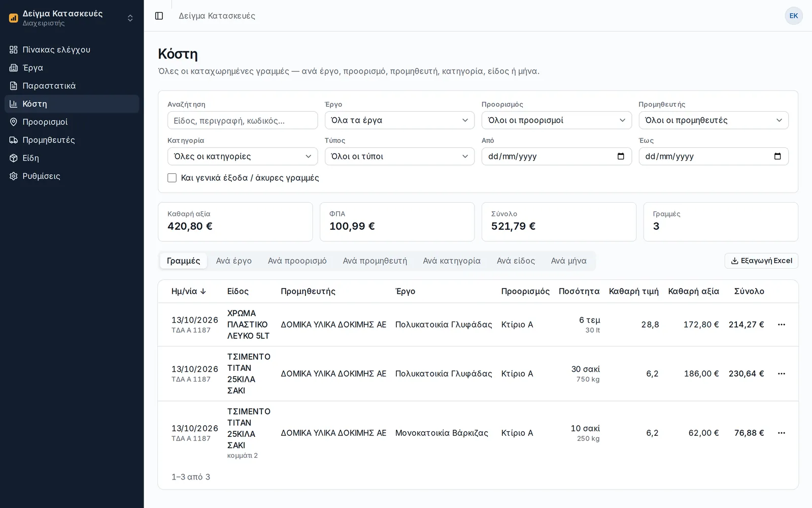The height and width of the screenshot is (508, 812).
Task: Click the Εξαγωγή Excel button
Action: (761, 261)
